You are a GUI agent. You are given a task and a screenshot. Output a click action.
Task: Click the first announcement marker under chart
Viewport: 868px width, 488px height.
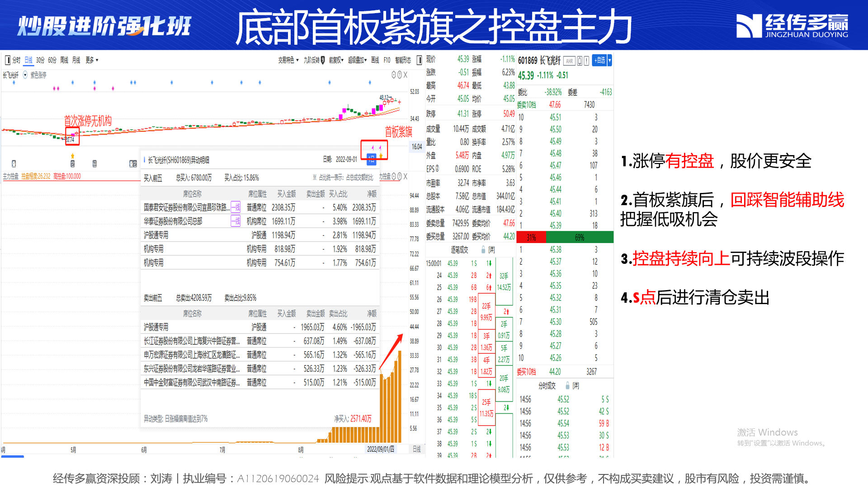click(14, 164)
